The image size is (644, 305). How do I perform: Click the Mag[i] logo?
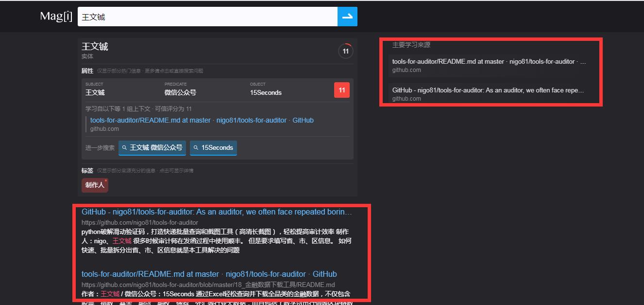[56, 16]
